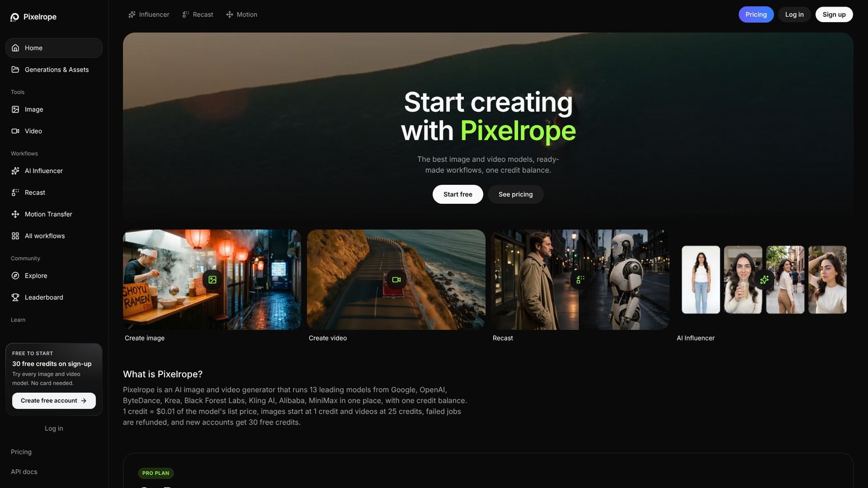Click the Home house icon
This screenshot has width=868, height=488.
click(x=15, y=48)
